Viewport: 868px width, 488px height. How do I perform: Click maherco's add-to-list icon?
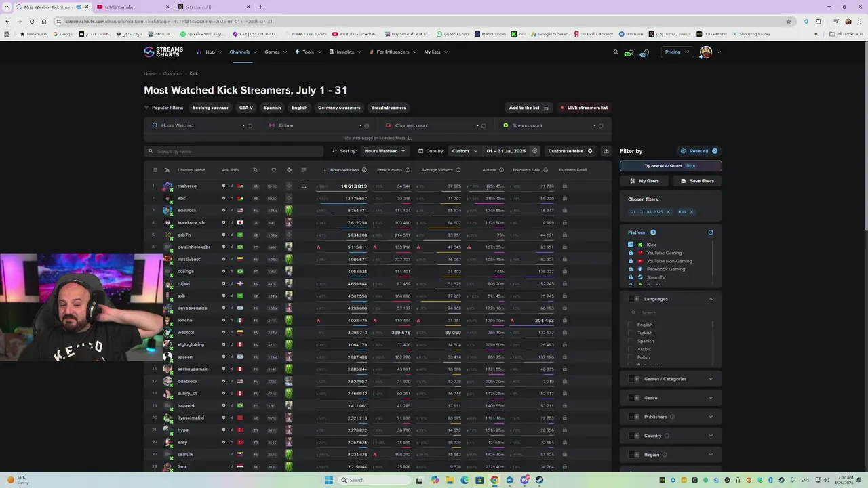304,186
